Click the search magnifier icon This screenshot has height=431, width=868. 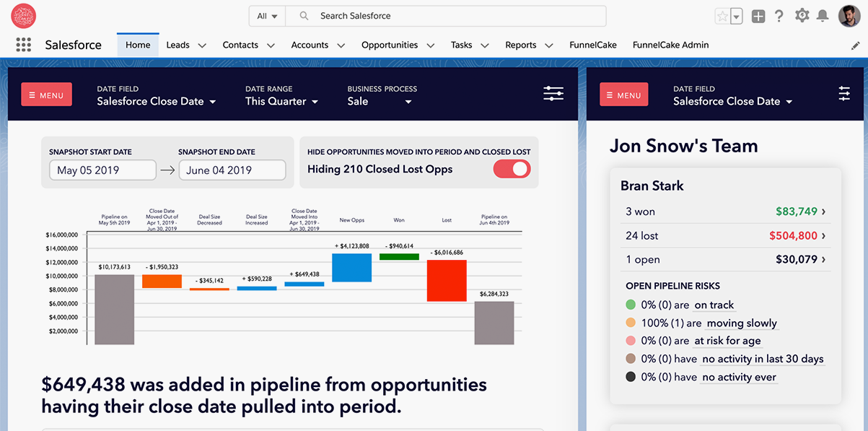coord(304,16)
